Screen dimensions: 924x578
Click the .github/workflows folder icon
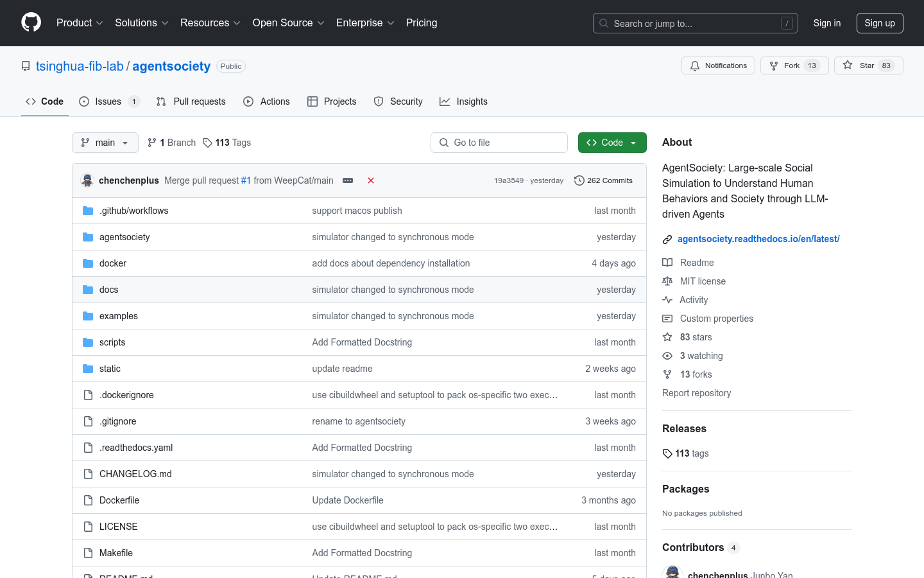tap(88, 211)
